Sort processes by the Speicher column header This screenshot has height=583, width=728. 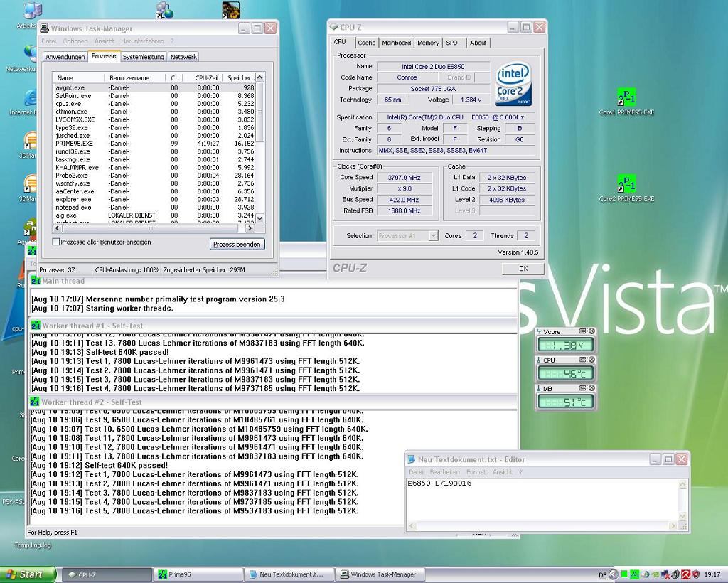click(x=239, y=78)
